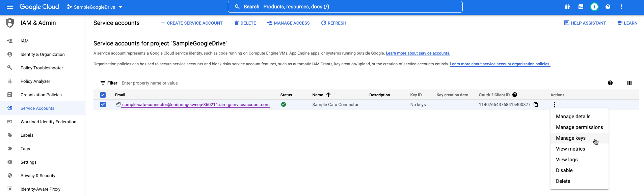Open Policy Analyzer sidebar item
This screenshot has height=196, width=644.
(43, 81)
